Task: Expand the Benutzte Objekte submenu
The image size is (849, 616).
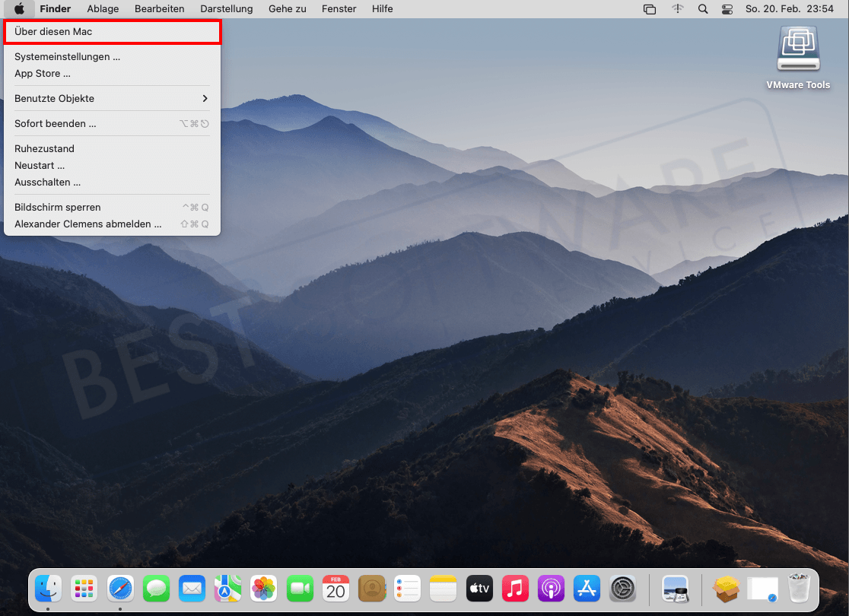Action: tap(112, 98)
